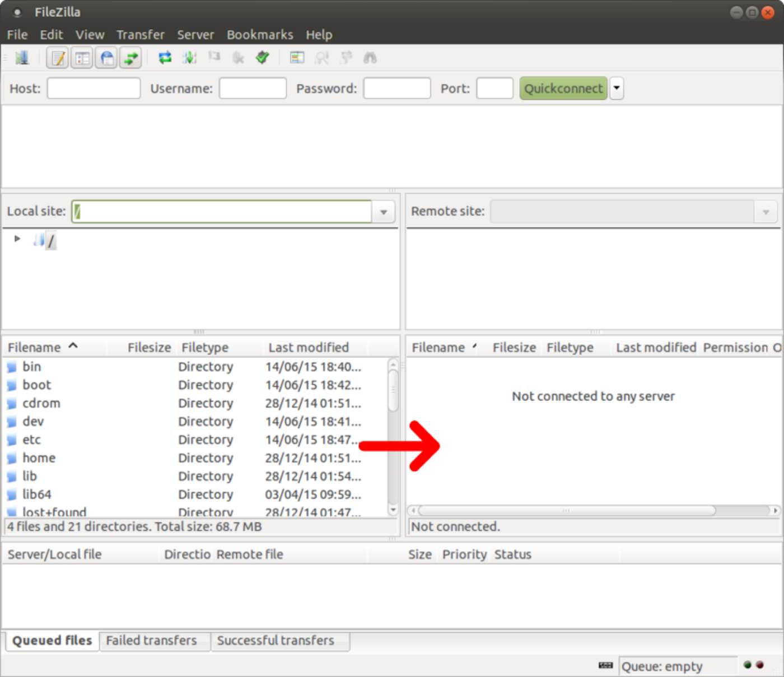This screenshot has height=677, width=784.
Task: Click the red activity indicator light
Action: point(759,665)
